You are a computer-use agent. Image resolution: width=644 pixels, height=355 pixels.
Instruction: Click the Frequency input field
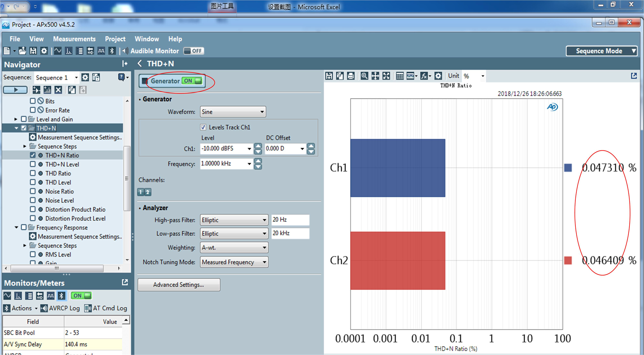point(223,164)
